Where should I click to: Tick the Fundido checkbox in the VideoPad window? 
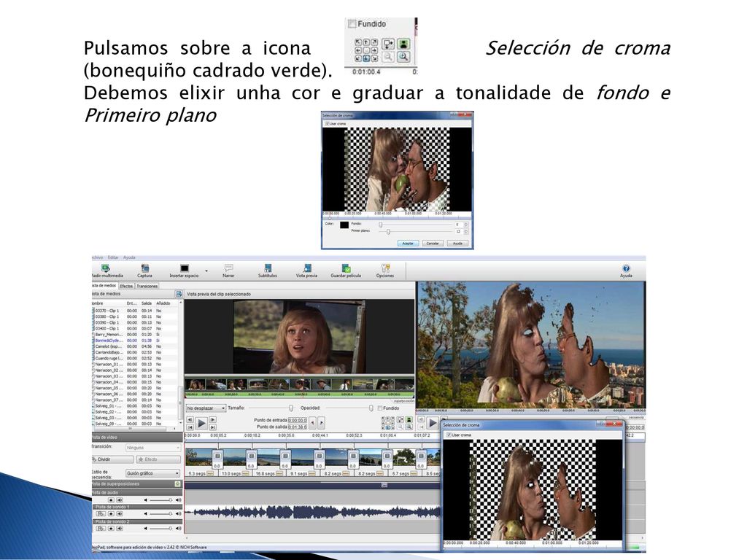(x=379, y=408)
